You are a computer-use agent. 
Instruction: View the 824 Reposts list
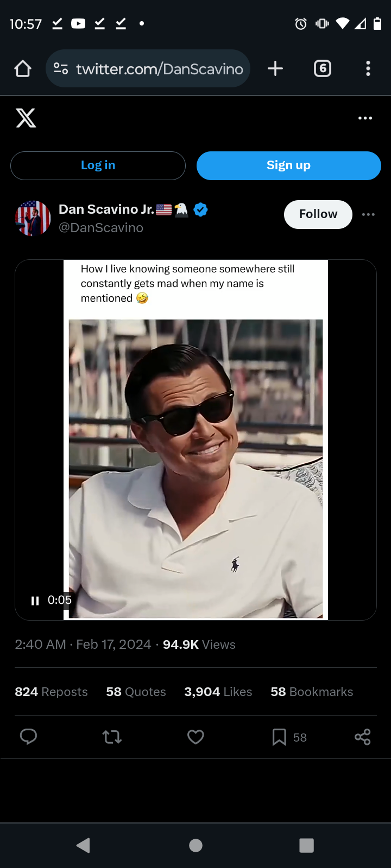[51, 692]
